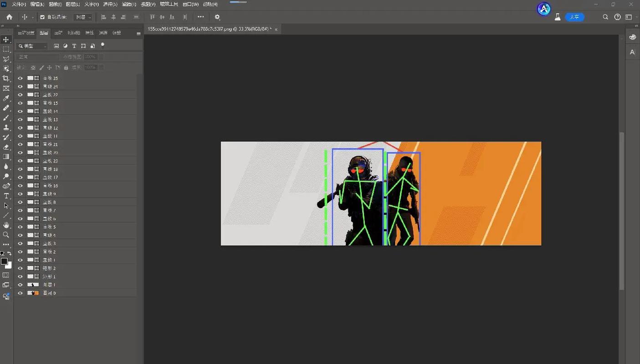Toggle Quick Mask mode icon
Image resolution: width=640 pixels, height=364 pixels.
[6, 275]
